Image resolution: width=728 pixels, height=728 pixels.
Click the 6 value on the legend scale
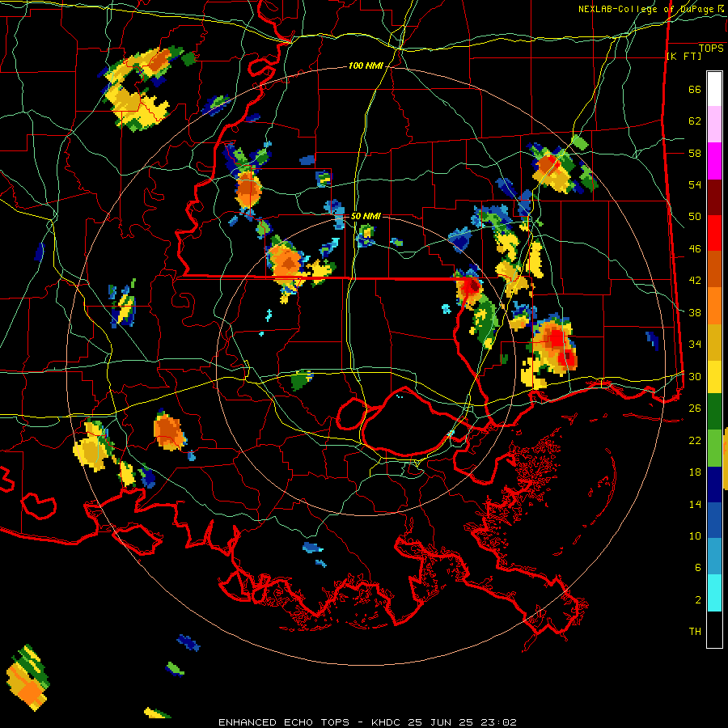coord(698,568)
